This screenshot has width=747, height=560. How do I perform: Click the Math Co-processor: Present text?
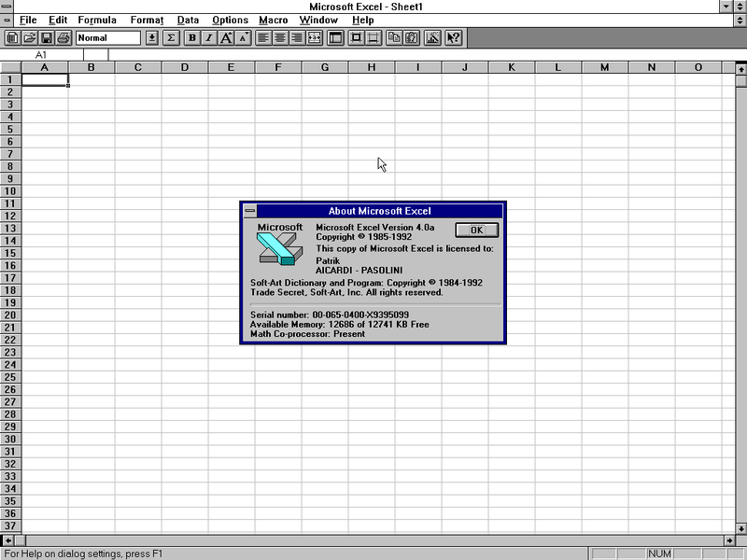(x=308, y=334)
